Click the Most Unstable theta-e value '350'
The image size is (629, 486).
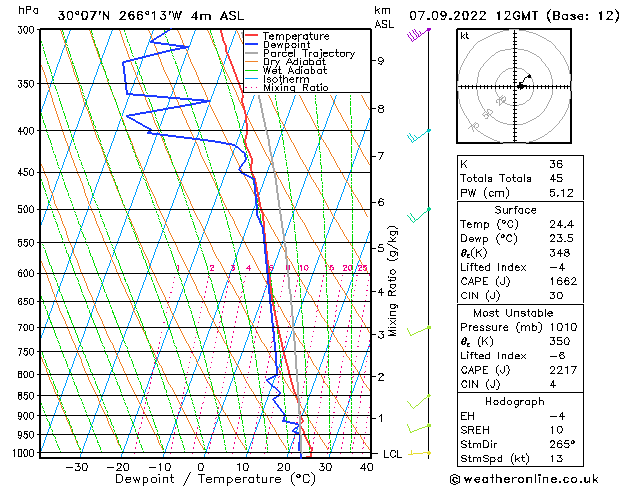pos(560,341)
